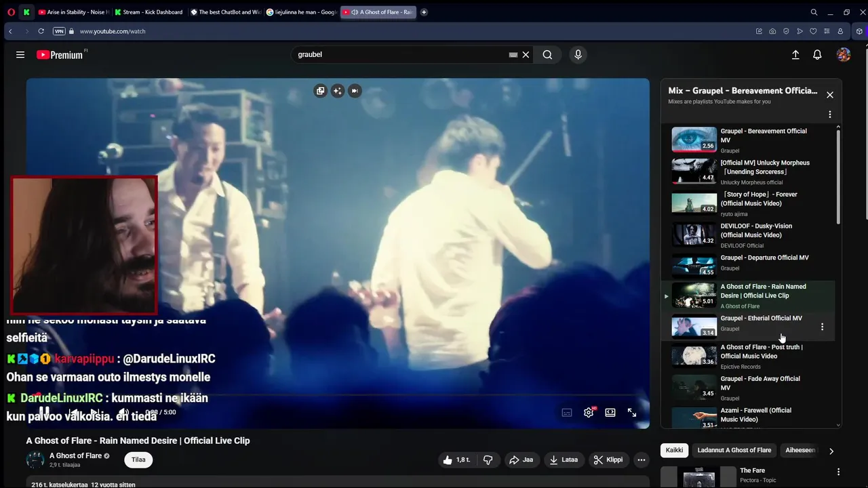Play Story of Hope - Forever video

[x=748, y=203]
